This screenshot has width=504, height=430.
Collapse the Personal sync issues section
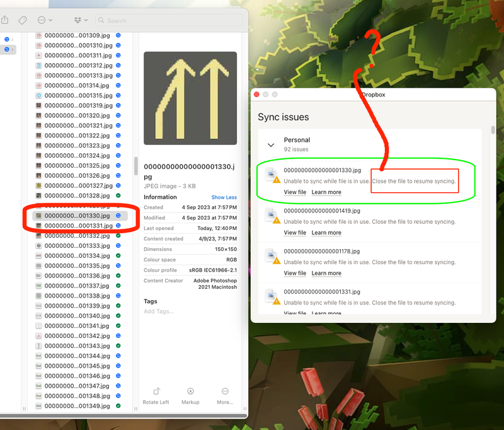[x=271, y=144]
